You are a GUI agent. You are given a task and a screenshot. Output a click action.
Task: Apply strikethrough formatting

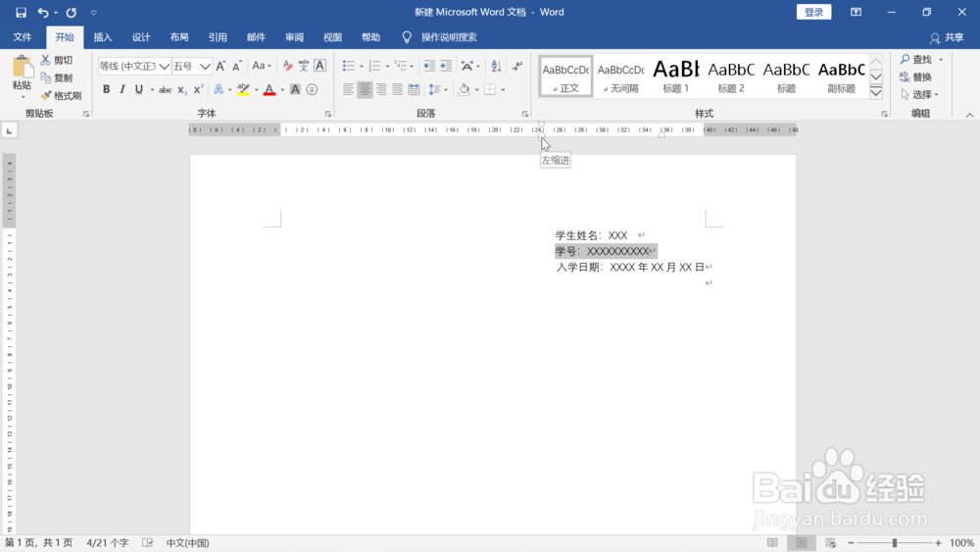point(165,90)
